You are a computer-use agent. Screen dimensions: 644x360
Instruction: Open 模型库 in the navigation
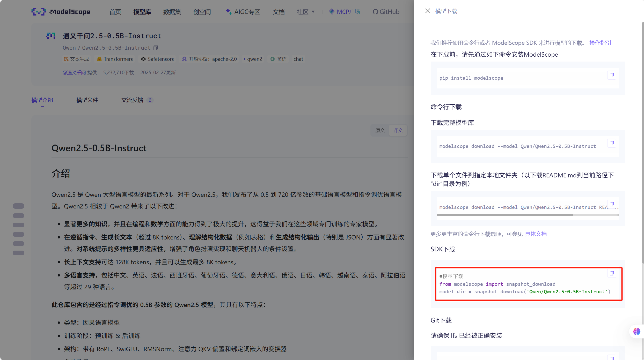142,12
